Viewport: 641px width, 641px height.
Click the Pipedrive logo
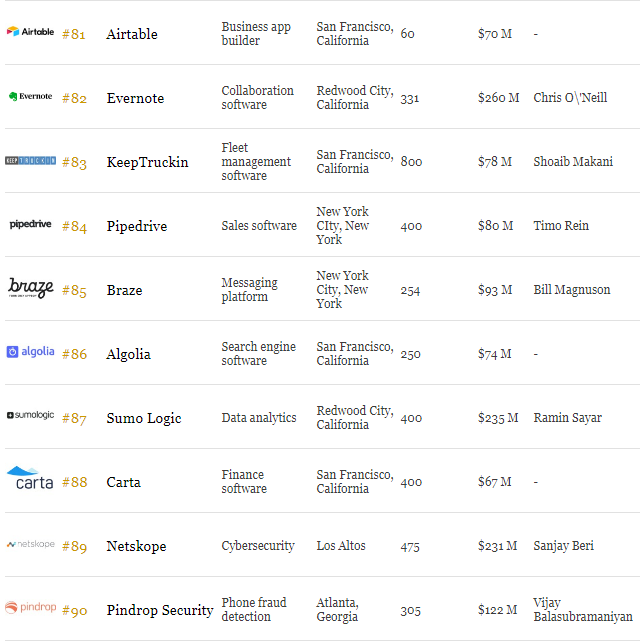click(x=30, y=224)
